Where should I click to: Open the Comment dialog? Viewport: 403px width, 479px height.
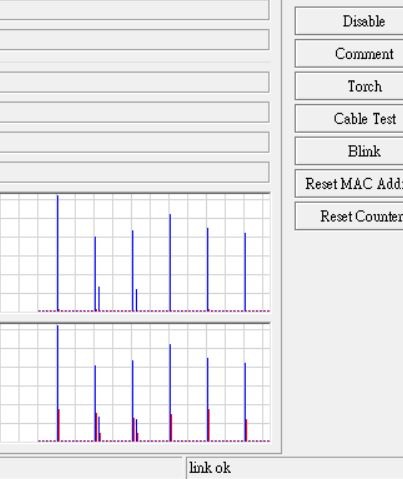pyautogui.click(x=349, y=54)
